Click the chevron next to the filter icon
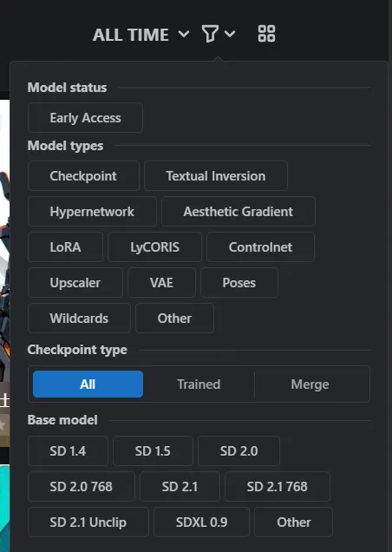 pyautogui.click(x=230, y=34)
